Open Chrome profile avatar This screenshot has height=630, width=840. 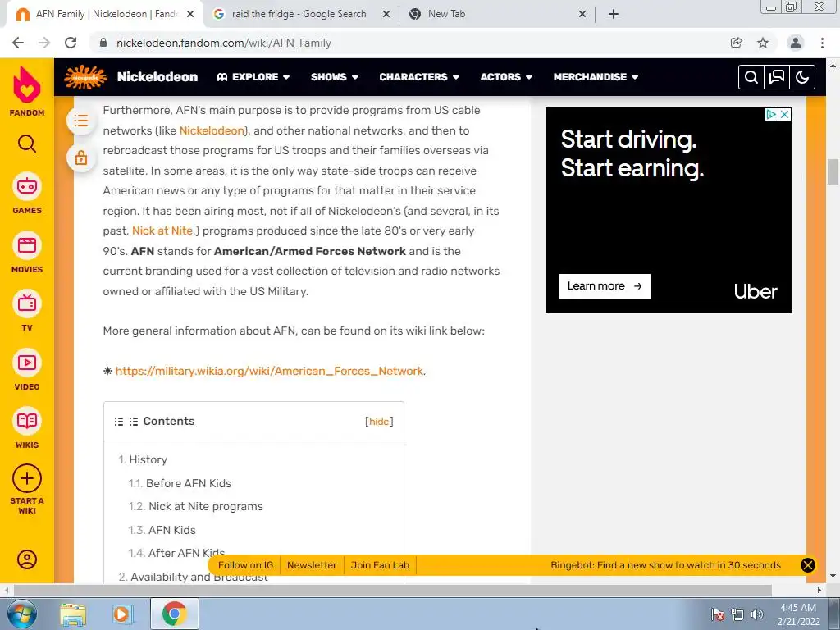796,43
